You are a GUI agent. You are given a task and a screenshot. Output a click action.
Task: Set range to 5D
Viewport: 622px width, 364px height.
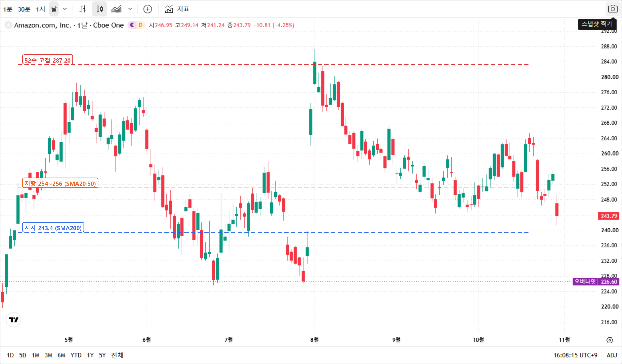click(23, 355)
